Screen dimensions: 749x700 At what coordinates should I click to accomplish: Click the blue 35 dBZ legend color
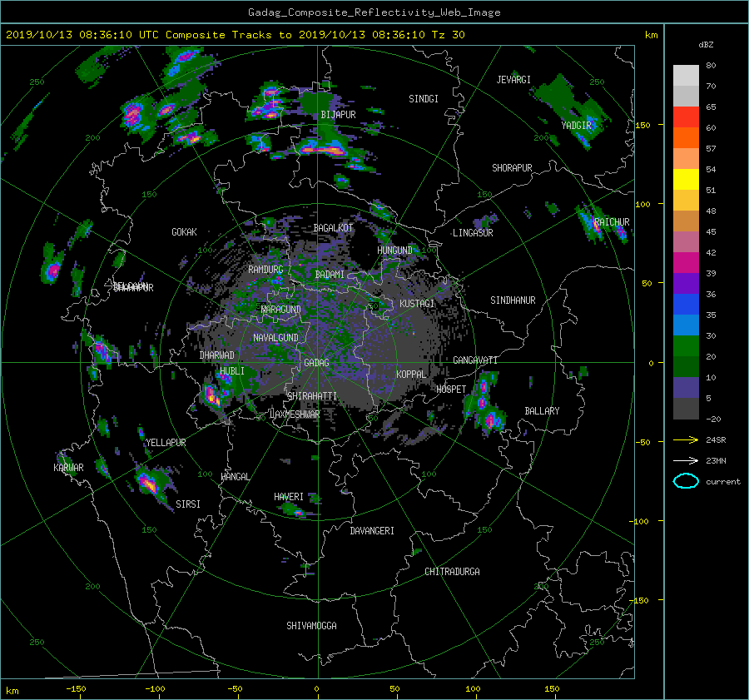tap(686, 304)
